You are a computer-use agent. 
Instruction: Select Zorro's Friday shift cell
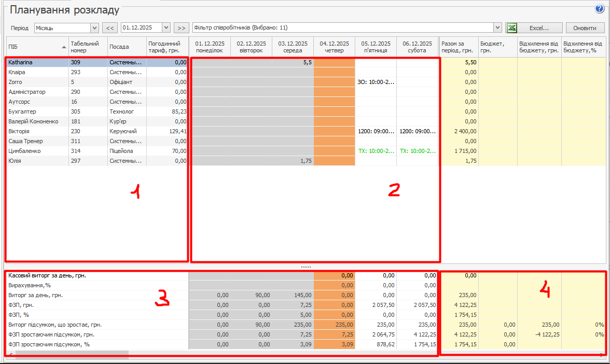pyautogui.click(x=376, y=82)
